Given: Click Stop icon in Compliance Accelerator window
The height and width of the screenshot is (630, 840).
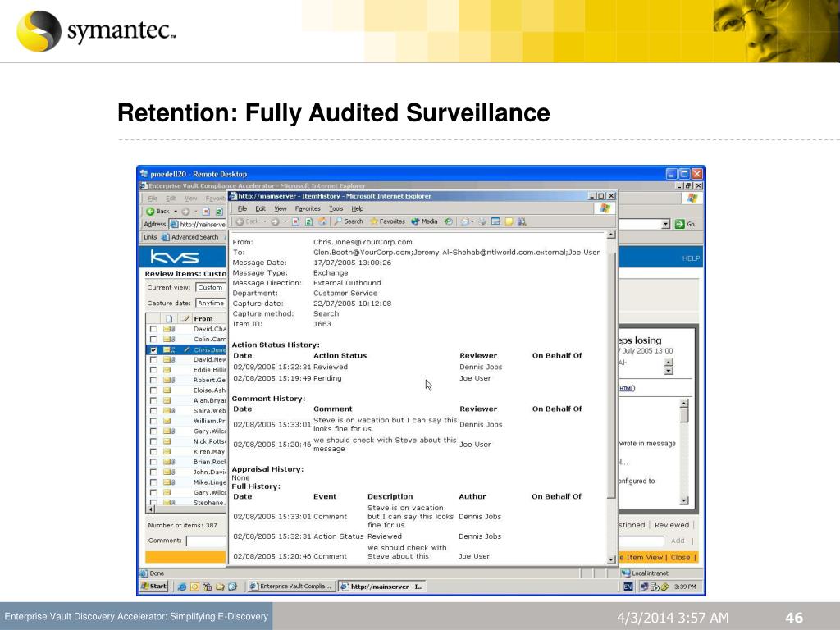Looking at the screenshot, I should (x=206, y=212).
